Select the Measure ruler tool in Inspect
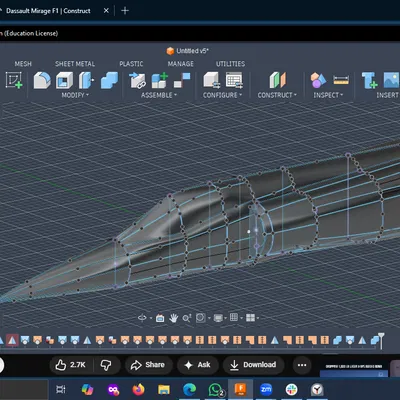The image size is (400, 400). [x=341, y=80]
